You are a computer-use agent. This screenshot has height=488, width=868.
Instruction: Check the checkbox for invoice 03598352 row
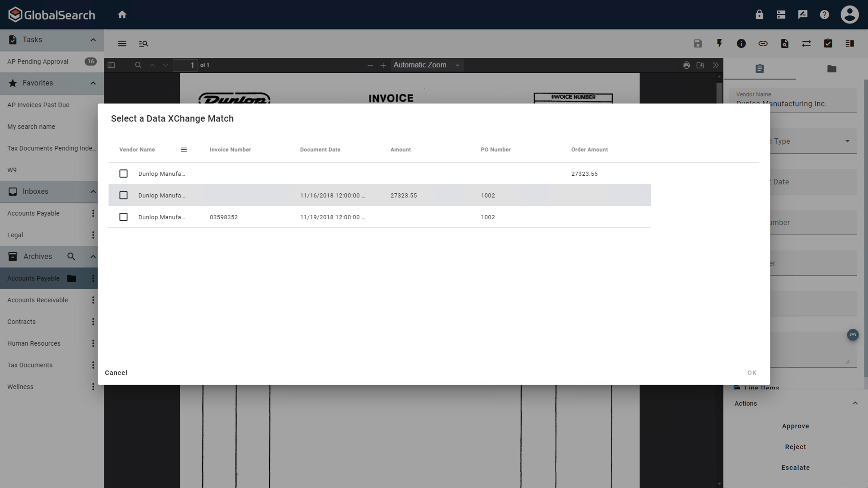click(123, 217)
